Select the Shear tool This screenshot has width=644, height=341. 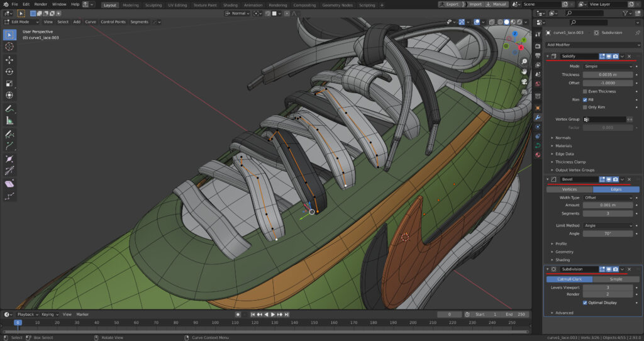[x=9, y=184]
